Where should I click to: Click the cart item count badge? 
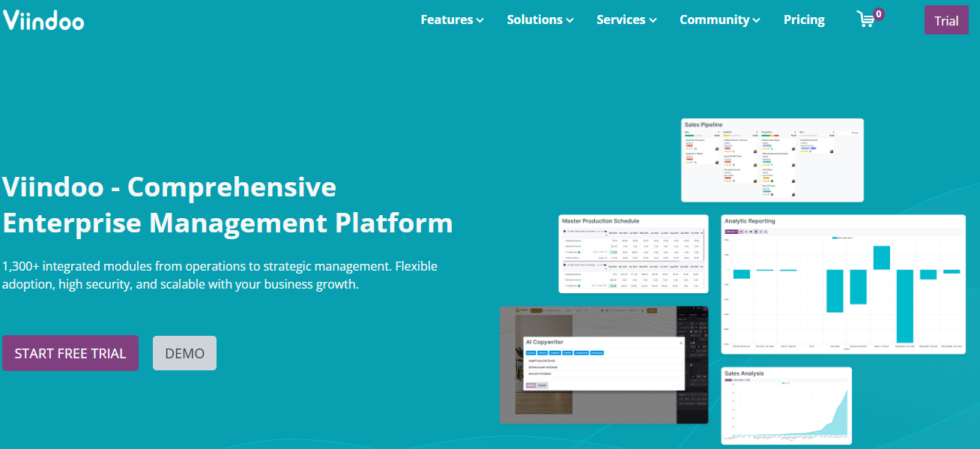878,13
